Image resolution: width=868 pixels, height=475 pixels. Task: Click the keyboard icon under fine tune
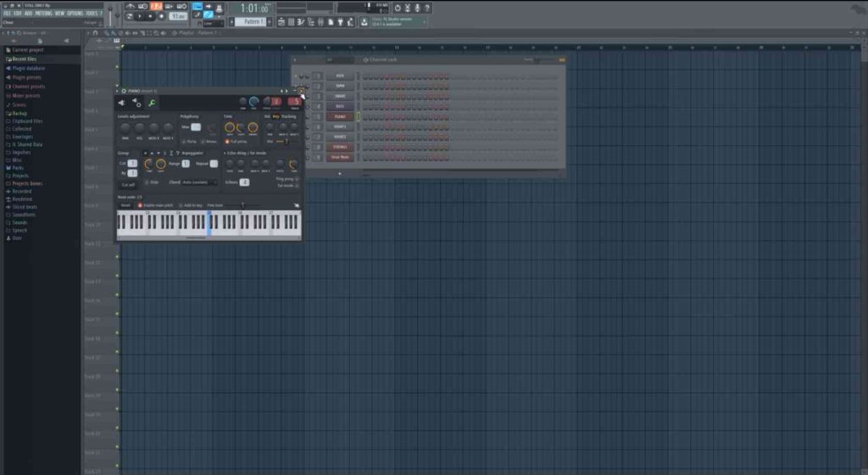coord(297,205)
